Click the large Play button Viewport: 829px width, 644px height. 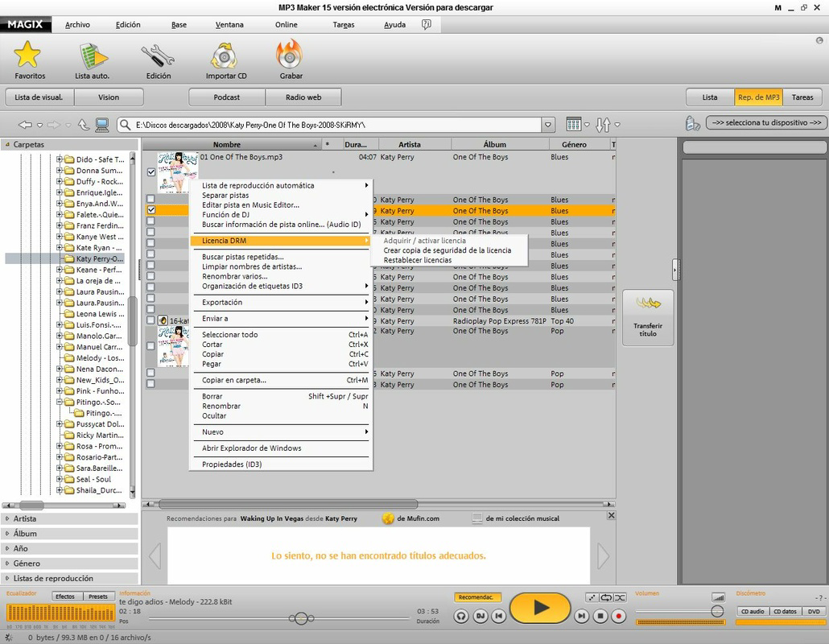[x=540, y=608]
